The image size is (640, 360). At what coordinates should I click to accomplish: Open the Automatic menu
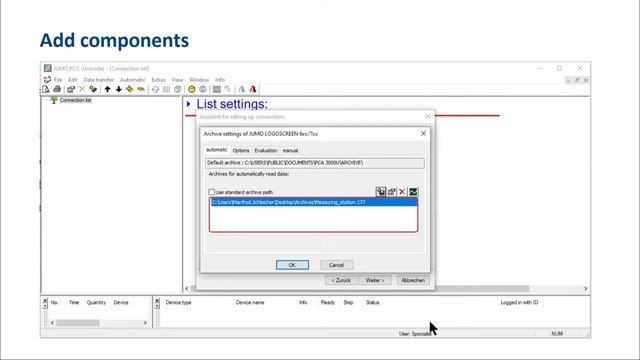132,80
